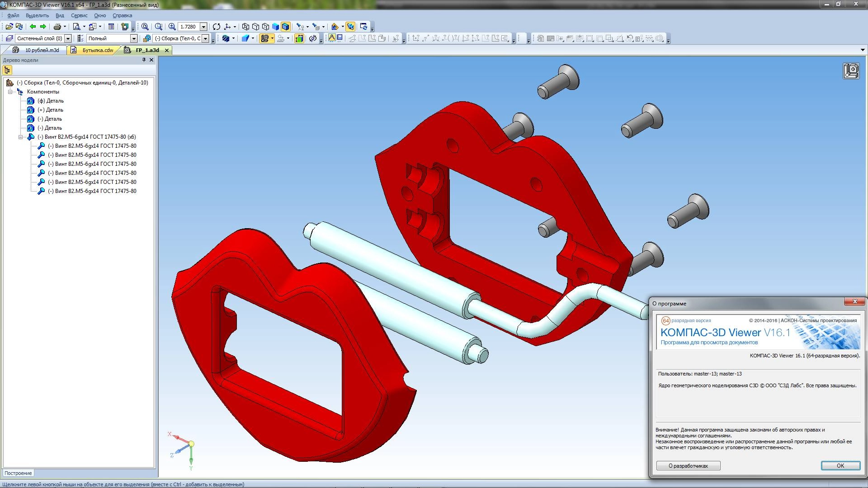Toggle the highlighted filter button in top toolbar

pyautogui.click(x=350, y=27)
